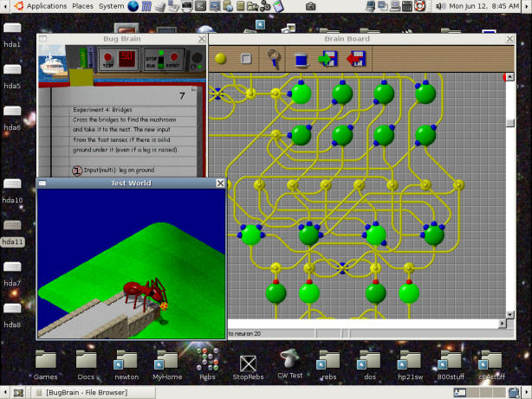Click the Brain Board vertical scrollbar down arrow

pos(510,314)
